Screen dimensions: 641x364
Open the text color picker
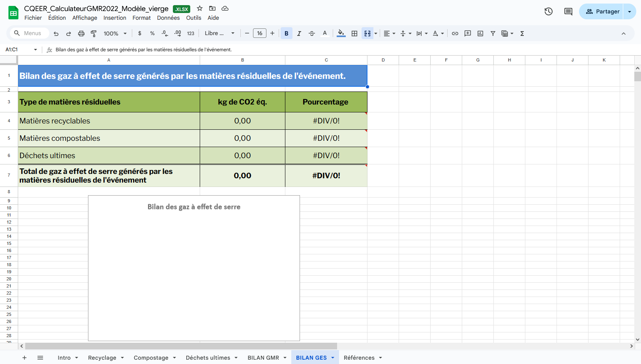tap(325, 34)
